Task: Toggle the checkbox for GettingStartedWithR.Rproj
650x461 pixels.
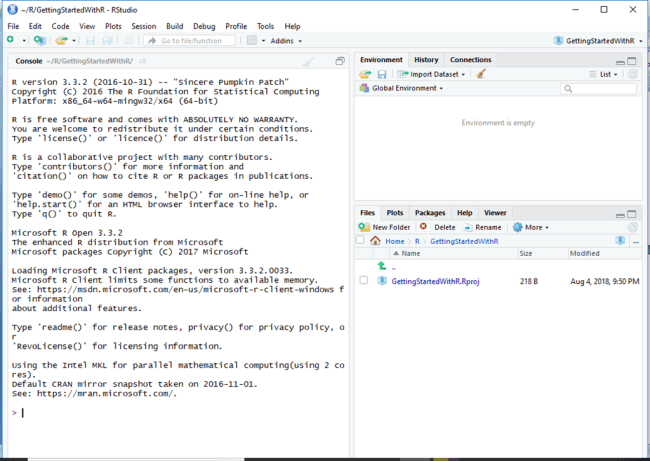Action: pos(364,280)
